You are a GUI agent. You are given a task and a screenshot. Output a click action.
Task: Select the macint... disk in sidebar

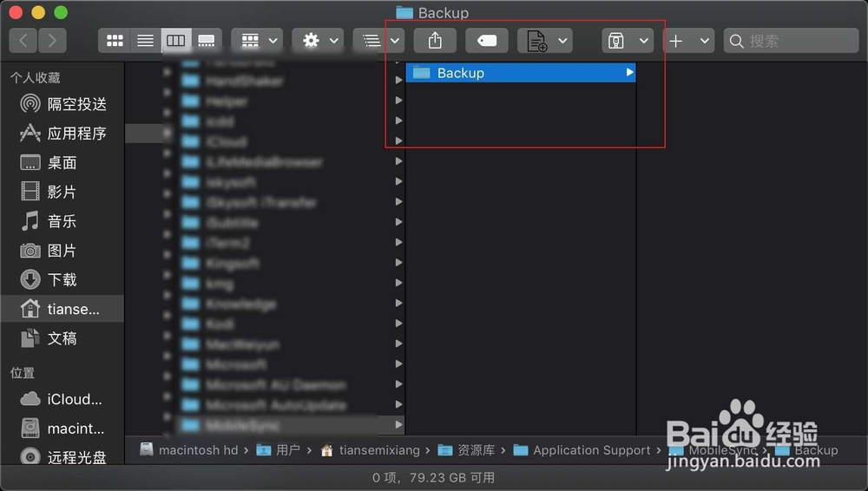[62, 429]
